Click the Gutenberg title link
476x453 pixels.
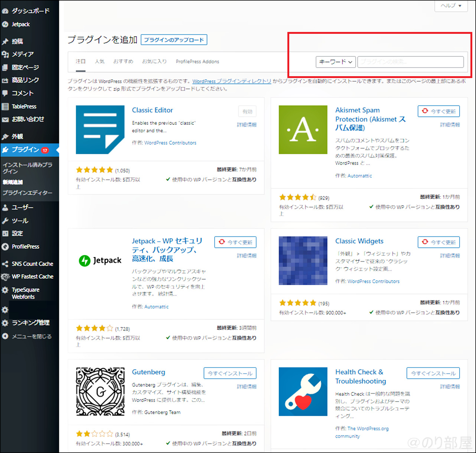pos(149,372)
